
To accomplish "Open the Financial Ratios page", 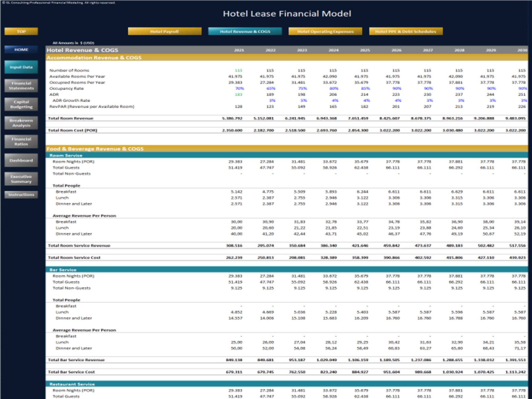I will point(21,141).
